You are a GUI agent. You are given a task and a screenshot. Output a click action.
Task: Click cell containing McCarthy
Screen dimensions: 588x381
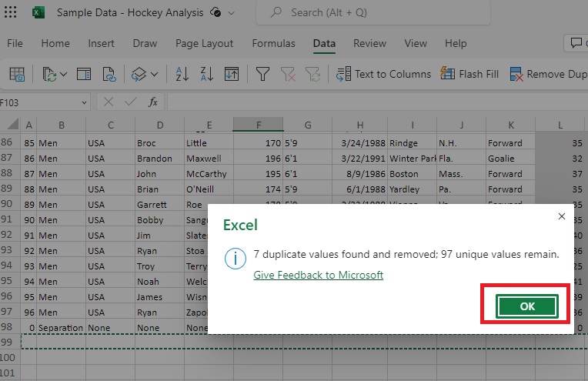209,174
